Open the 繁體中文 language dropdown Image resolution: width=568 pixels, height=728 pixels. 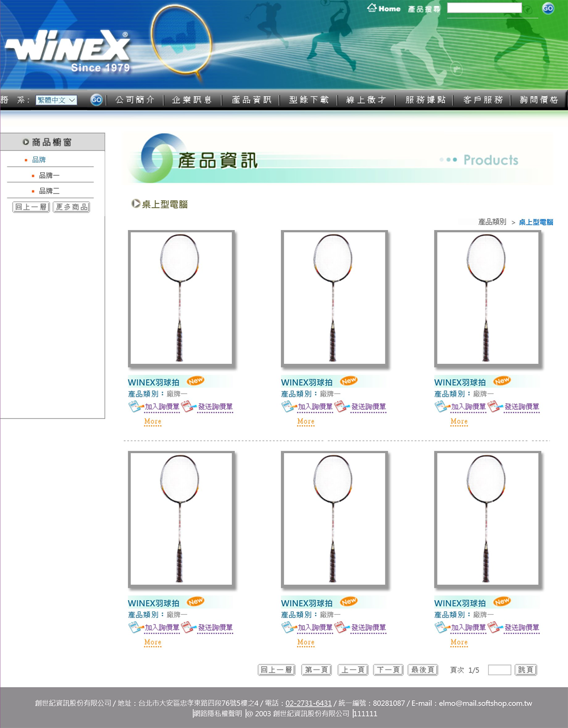point(56,100)
